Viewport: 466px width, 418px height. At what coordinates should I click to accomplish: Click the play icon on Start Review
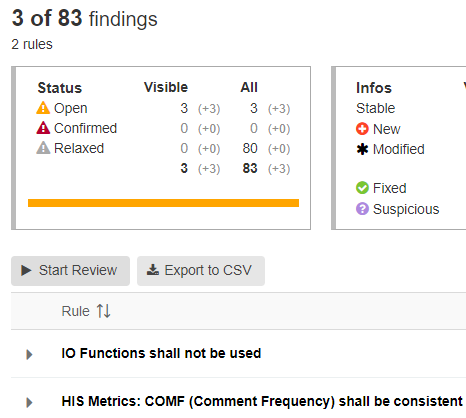click(x=26, y=270)
